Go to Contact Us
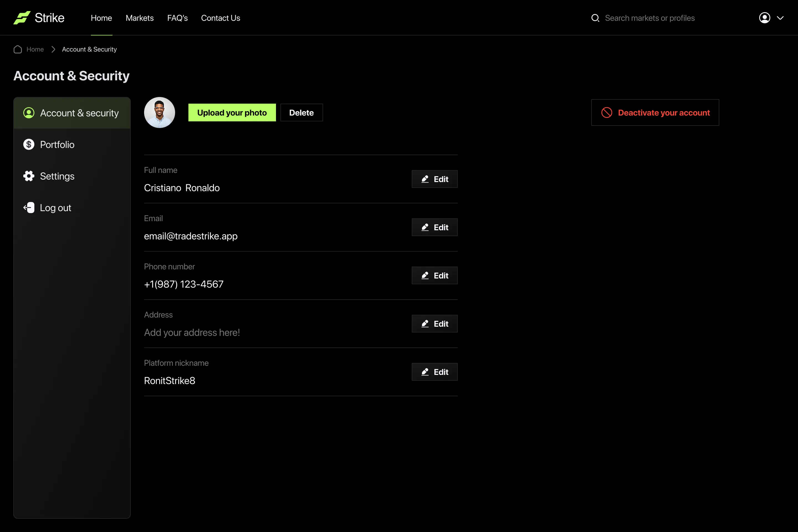The width and height of the screenshot is (798, 532). point(221,18)
